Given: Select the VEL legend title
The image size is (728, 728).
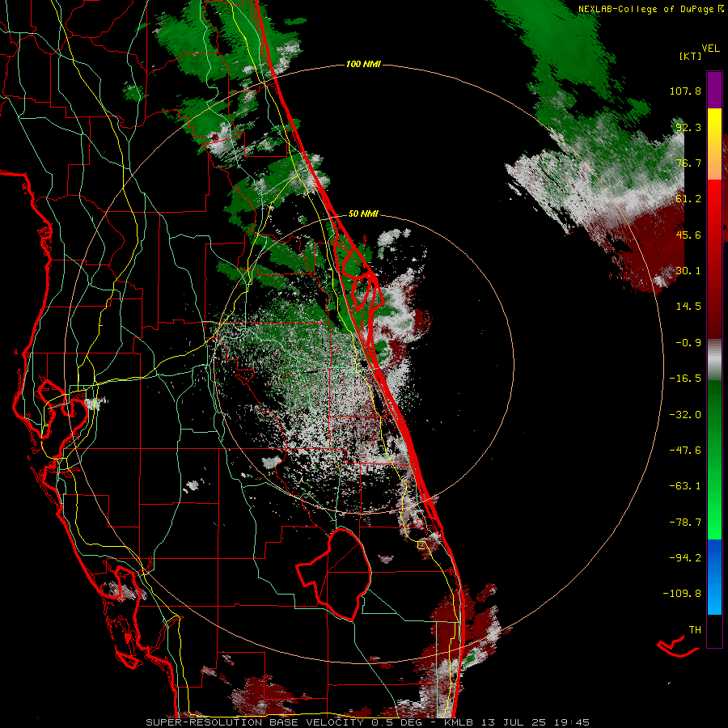Looking at the screenshot, I should point(710,49).
